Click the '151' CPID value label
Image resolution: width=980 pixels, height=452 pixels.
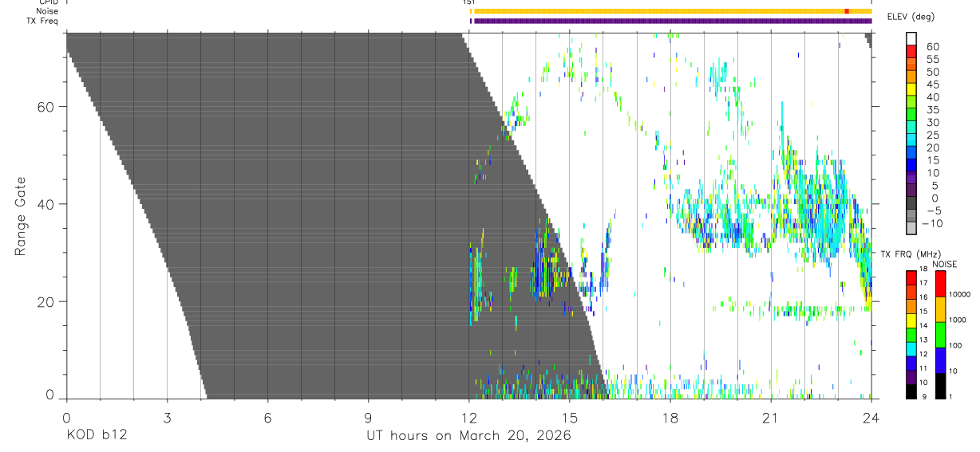tap(468, 2)
